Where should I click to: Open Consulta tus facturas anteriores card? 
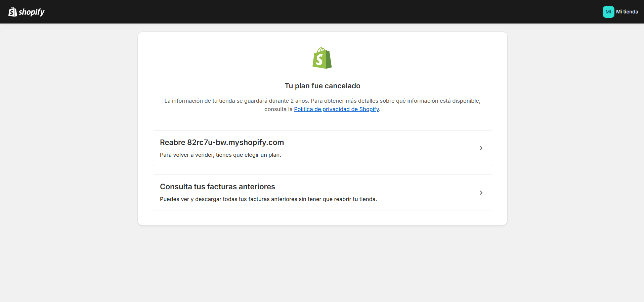(x=323, y=192)
